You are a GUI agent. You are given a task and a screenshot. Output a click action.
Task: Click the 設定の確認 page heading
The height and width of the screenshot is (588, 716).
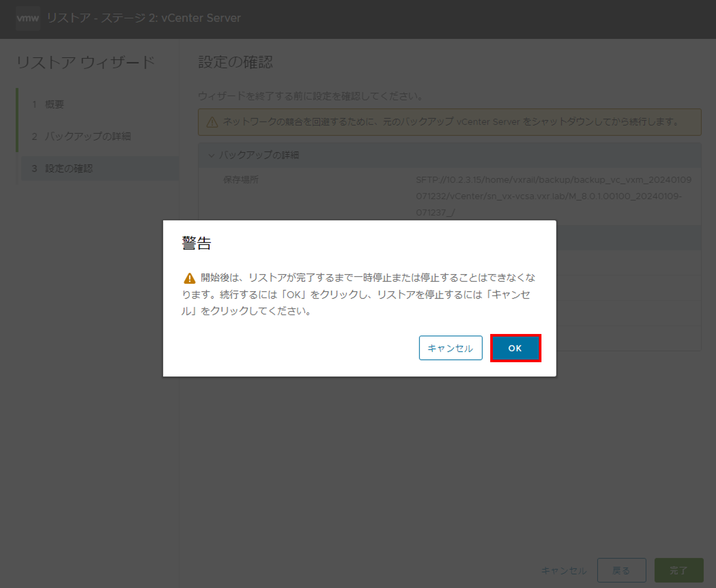(x=236, y=62)
